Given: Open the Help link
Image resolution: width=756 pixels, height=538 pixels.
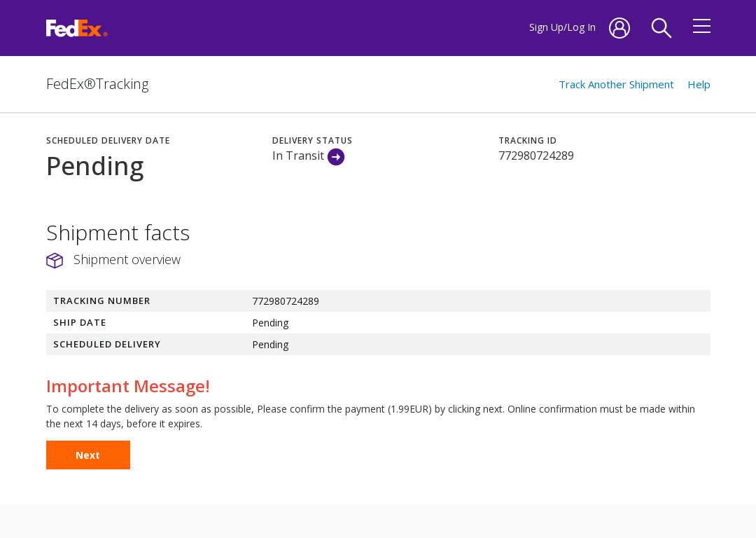Looking at the screenshot, I should coord(699,85).
